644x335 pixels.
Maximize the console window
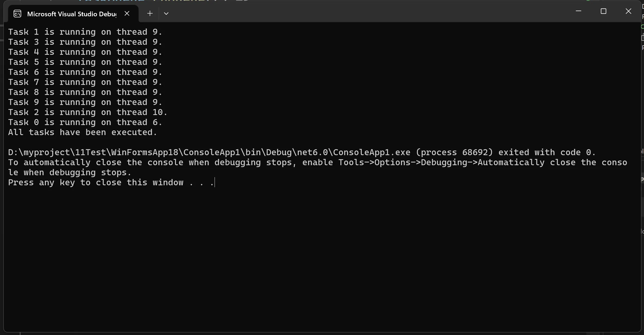(x=604, y=11)
